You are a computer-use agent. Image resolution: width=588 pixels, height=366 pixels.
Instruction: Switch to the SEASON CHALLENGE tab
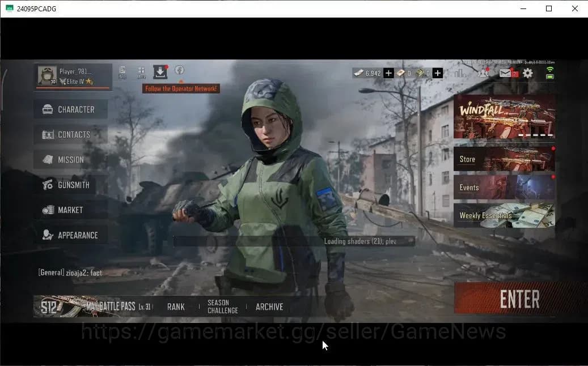[223, 307]
